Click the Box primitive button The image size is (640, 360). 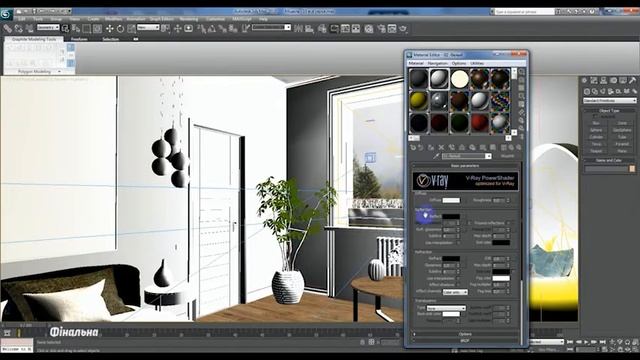(x=596, y=123)
